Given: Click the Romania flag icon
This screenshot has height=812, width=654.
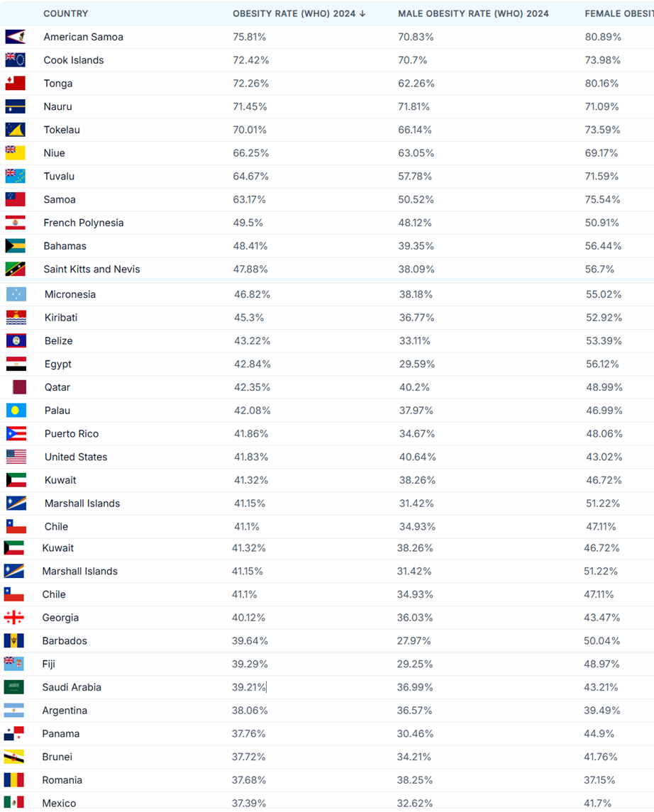Looking at the screenshot, I should [14, 780].
